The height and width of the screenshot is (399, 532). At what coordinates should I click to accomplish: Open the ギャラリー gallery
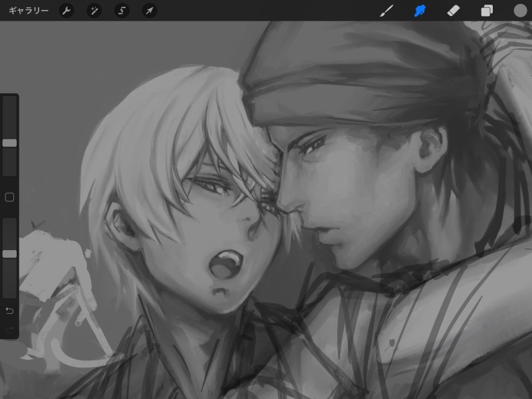29,11
